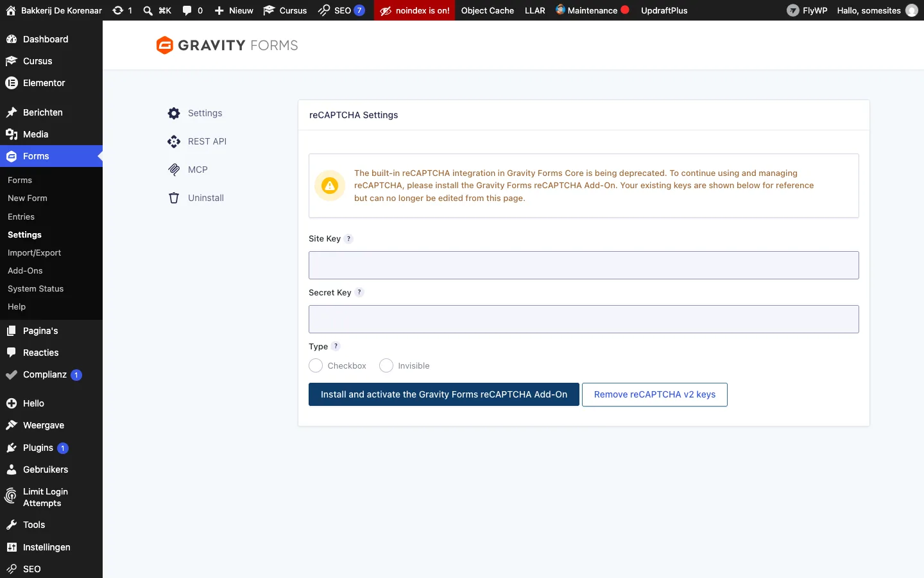Open the comments bubble icon in admin bar

pyautogui.click(x=187, y=10)
